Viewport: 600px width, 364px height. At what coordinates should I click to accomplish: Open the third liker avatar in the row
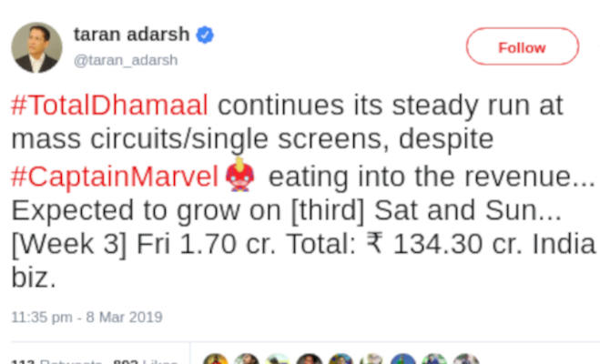point(278,360)
